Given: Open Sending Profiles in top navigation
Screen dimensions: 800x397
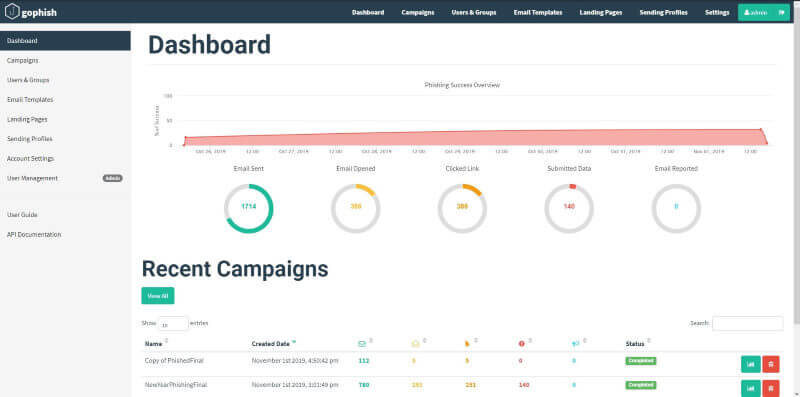Looking at the screenshot, I should (x=663, y=12).
